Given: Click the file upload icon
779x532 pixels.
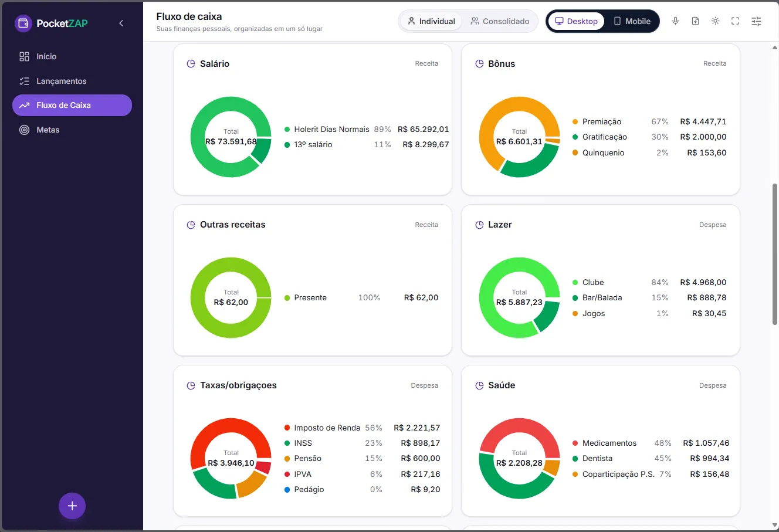Looking at the screenshot, I should coord(695,21).
